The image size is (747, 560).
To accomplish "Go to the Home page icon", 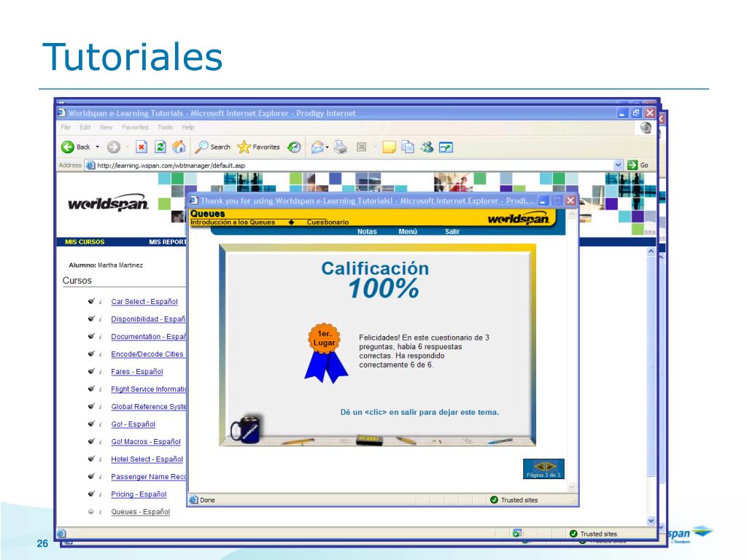I will [179, 147].
